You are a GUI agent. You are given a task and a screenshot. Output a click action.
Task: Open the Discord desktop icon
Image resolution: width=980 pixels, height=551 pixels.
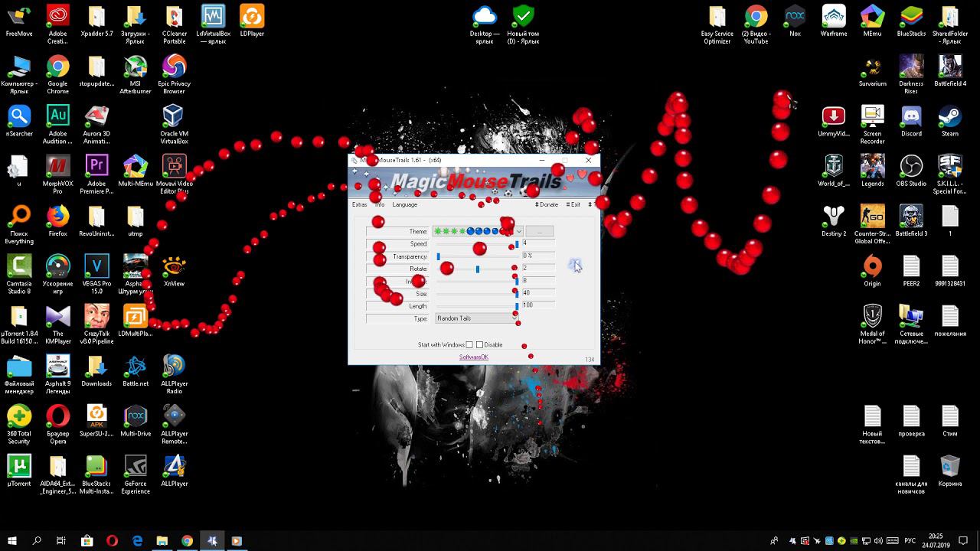[x=911, y=122]
